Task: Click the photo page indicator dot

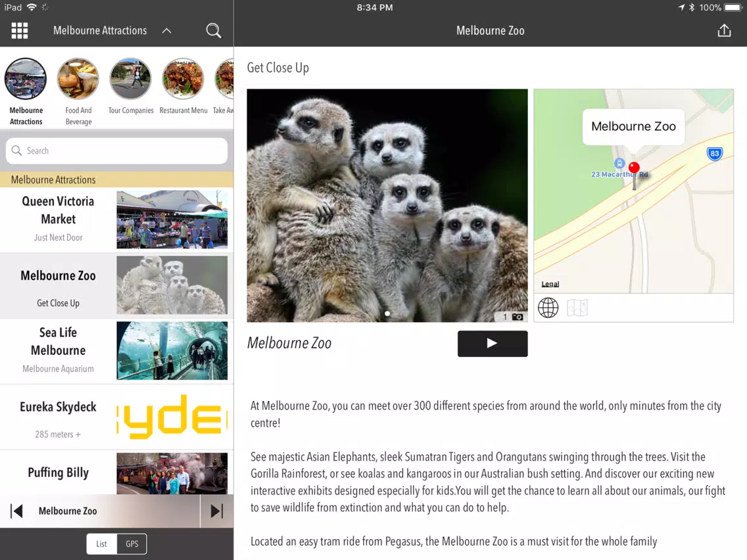Action: (387, 314)
